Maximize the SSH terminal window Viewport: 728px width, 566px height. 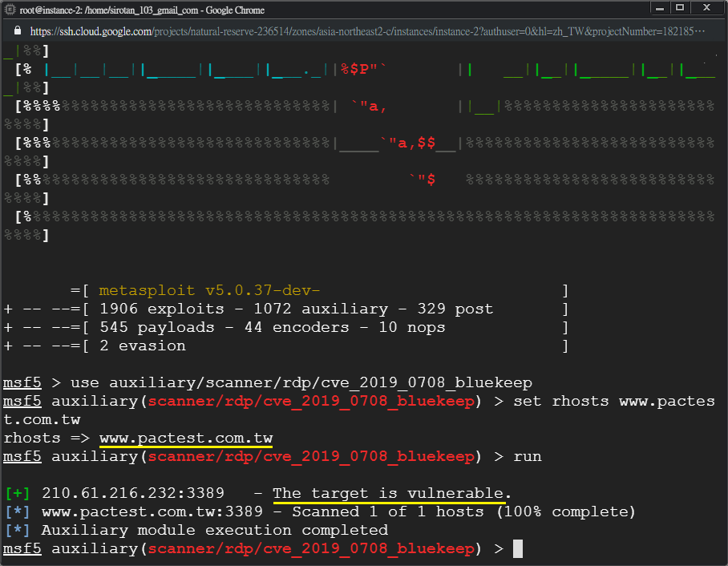click(680, 8)
